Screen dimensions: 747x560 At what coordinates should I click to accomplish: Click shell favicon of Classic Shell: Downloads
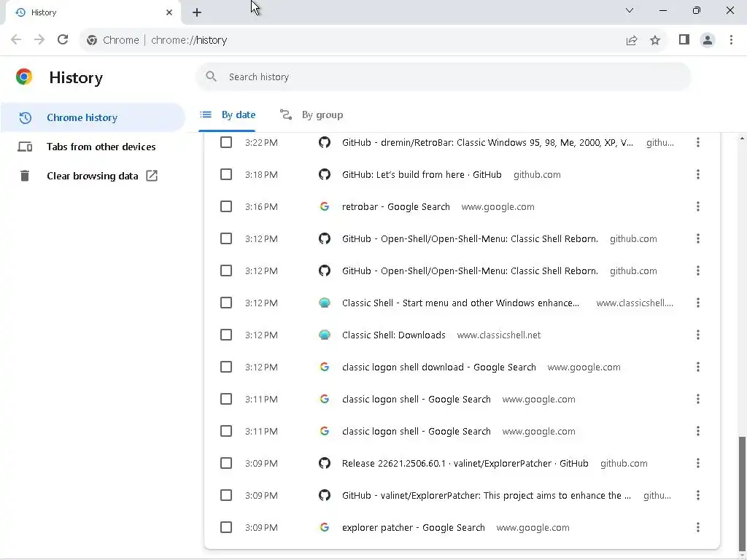pyautogui.click(x=325, y=335)
